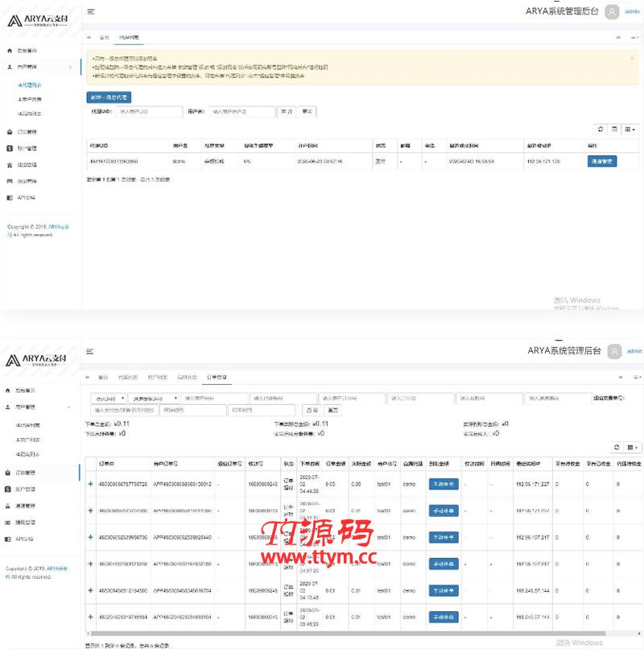Viewport: 644px width, 649px height.
Task: Click tab-scroll-right arrows on orders tab bar
Action: pyautogui.click(x=621, y=377)
